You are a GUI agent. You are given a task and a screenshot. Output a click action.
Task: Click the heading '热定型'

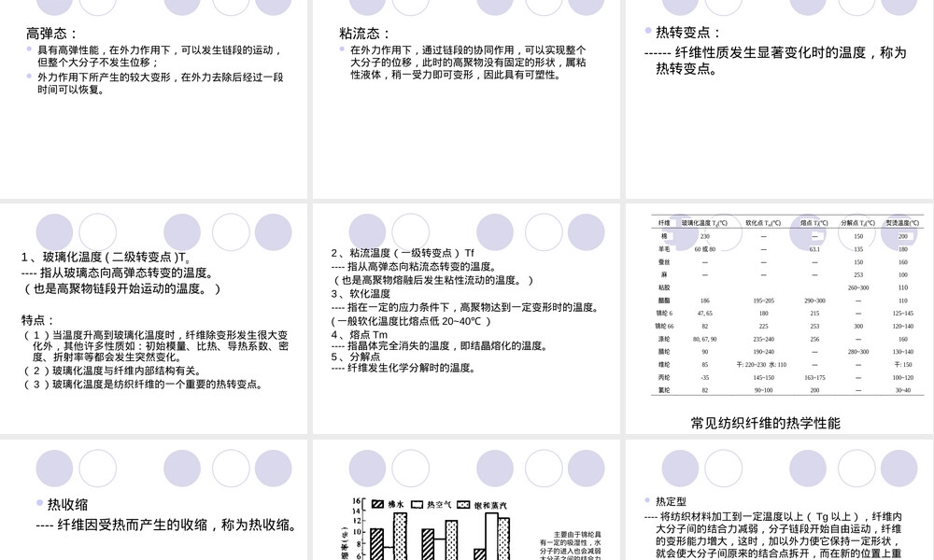671,502
